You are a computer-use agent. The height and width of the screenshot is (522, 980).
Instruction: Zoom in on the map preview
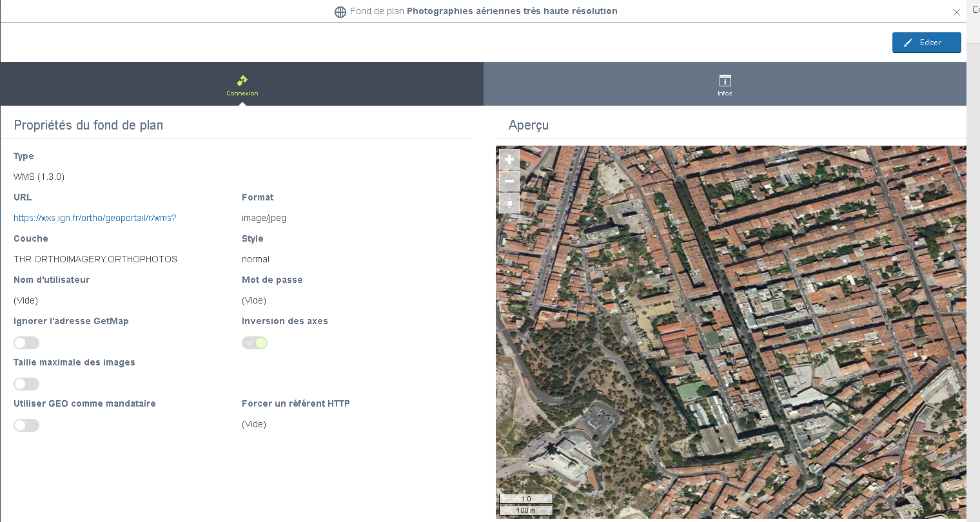click(509, 159)
